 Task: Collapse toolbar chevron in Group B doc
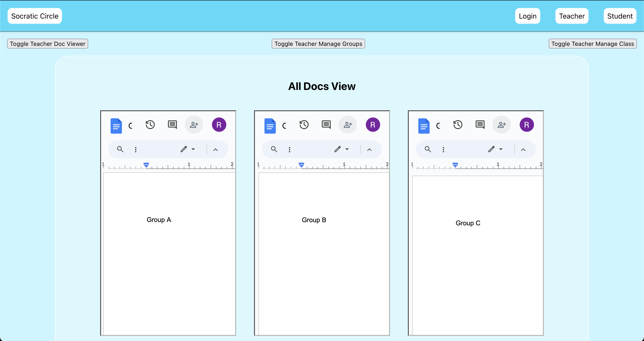369,150
